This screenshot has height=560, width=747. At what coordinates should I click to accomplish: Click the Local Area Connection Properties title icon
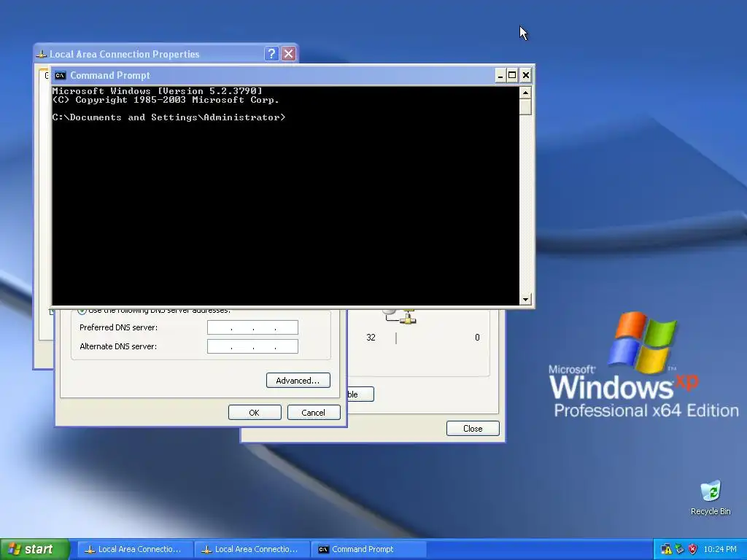[42, 54]
